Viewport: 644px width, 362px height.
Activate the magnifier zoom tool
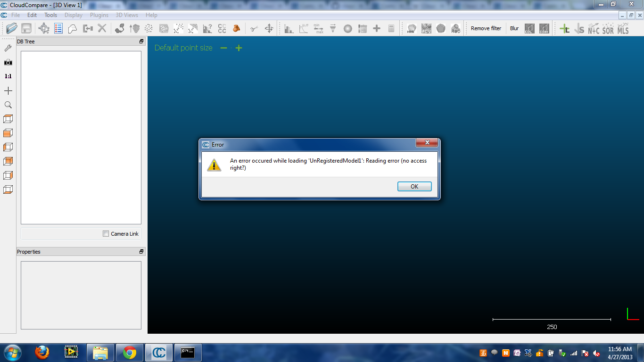point(8,105)
